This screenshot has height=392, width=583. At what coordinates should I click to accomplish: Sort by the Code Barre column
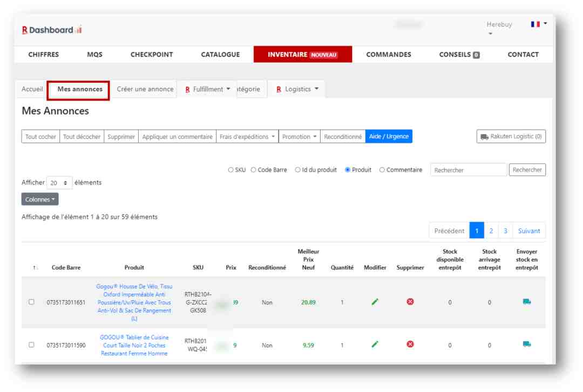(x=66, y=267)
